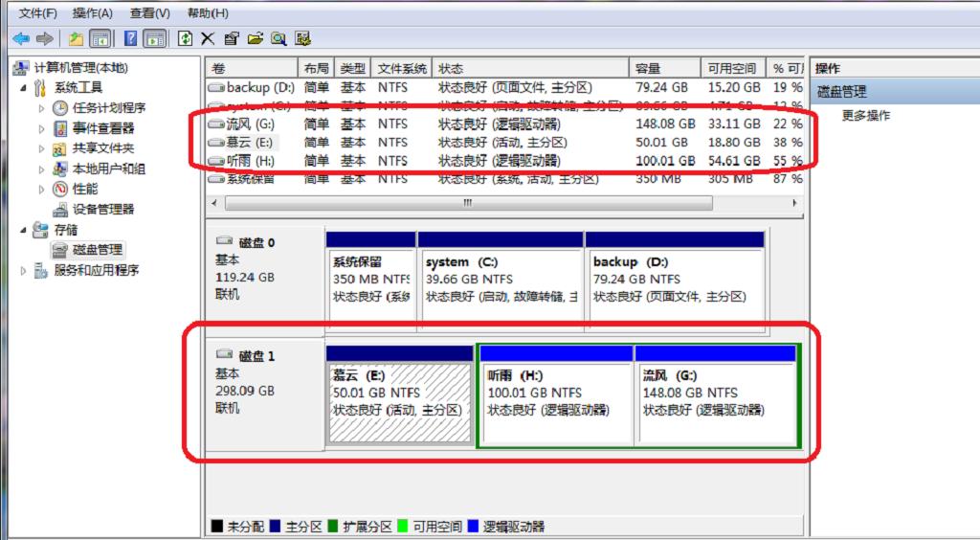Viewport: 980px width, 540px height.
Task: Select the 听雨 (H:) partition block
Action: pos(556,395)
